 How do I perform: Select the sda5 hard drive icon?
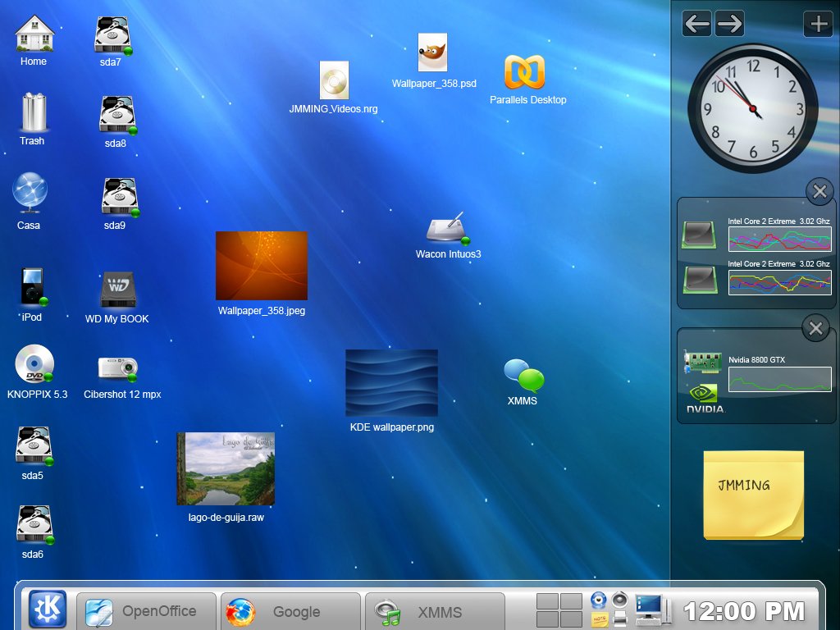point(34,445)
